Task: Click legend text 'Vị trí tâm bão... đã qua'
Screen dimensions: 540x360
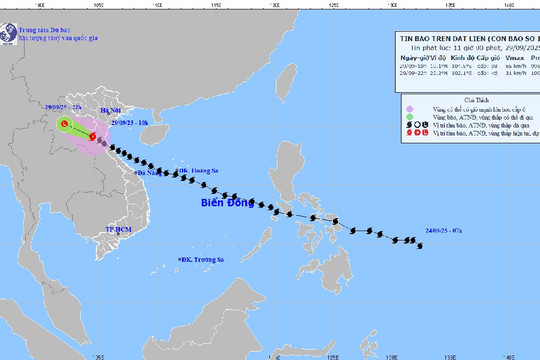Action: click(481, 125)
